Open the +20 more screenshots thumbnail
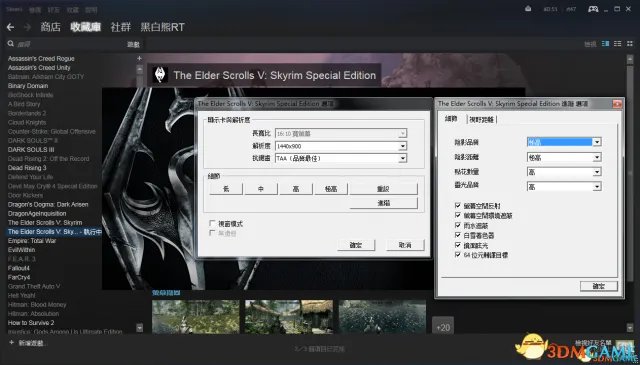640x365 pixels. click(443, 326)
